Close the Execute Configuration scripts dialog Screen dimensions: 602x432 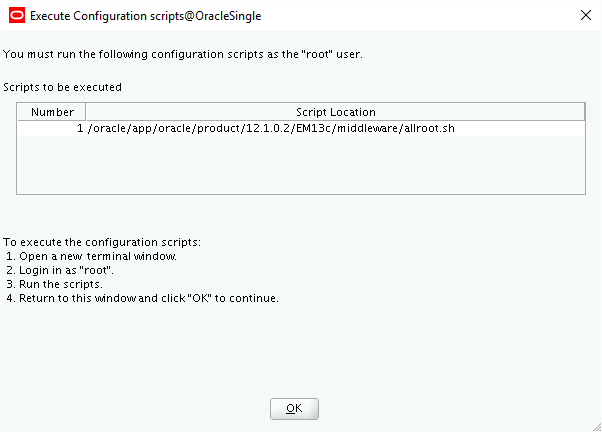(x=585, y=16)
